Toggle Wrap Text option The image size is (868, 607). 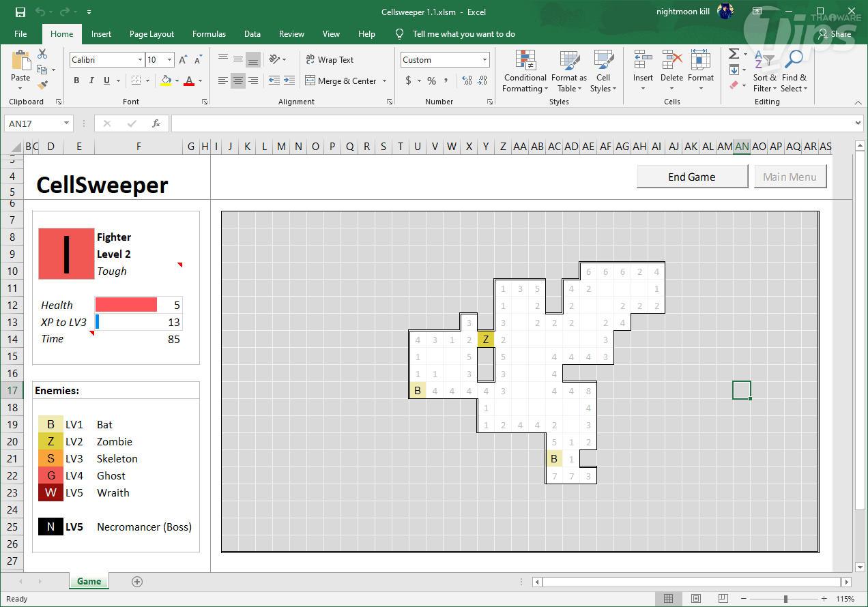330,60
